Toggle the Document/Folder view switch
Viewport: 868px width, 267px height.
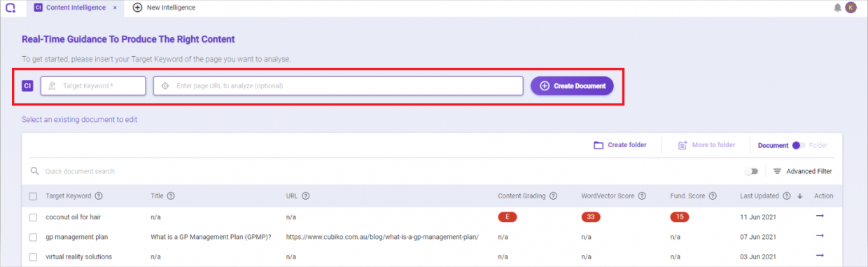click(798, 145)
